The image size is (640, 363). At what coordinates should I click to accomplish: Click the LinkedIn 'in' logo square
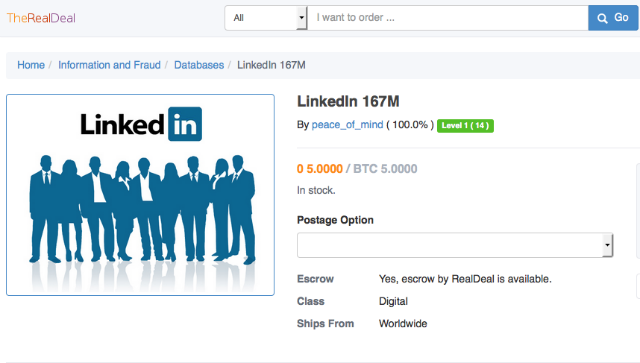point(185,124)
